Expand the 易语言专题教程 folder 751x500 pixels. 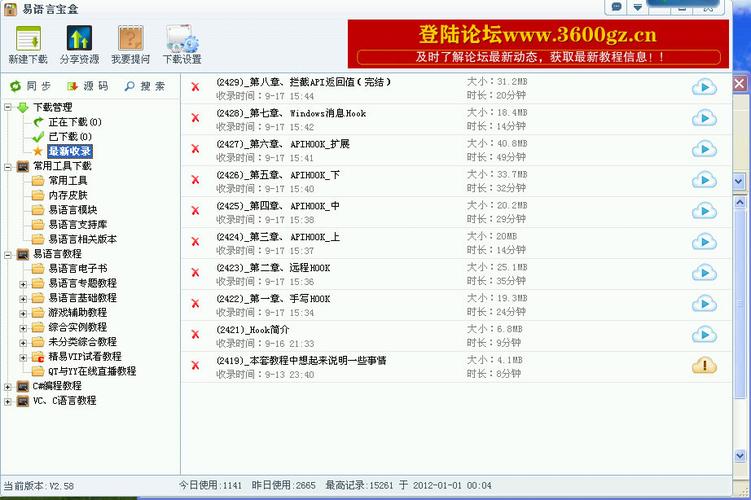(x=23, y=284)
